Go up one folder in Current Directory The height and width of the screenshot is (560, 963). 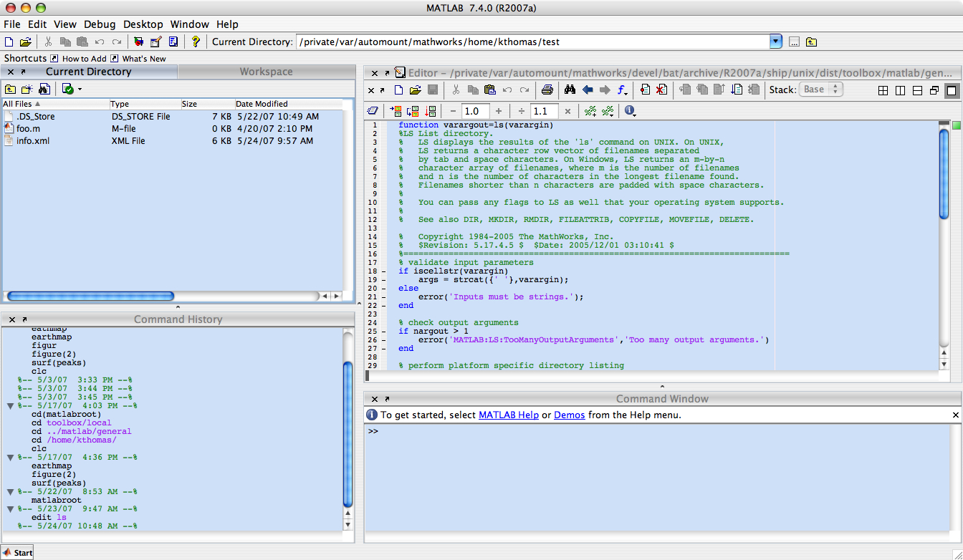click(x=10, y=90)
